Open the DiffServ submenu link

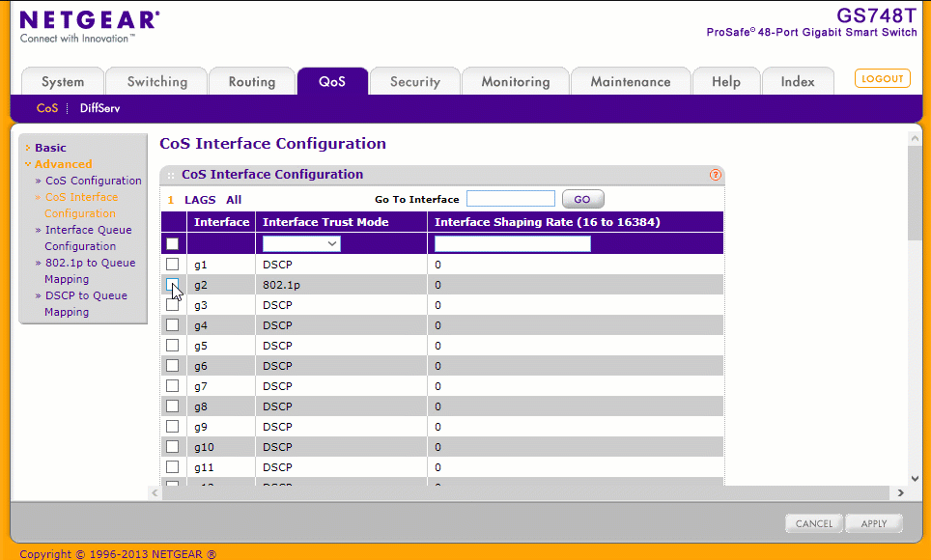tap(100, 108)
